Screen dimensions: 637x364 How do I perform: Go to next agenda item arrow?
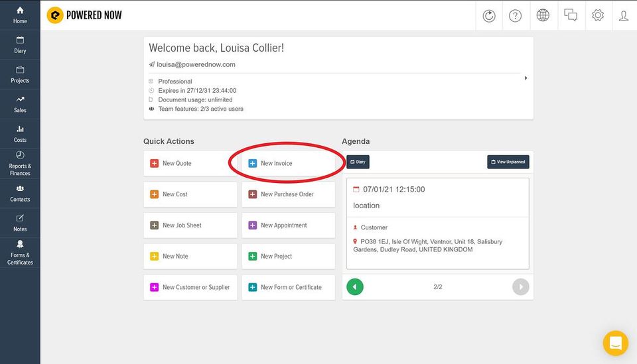(521, 287)
